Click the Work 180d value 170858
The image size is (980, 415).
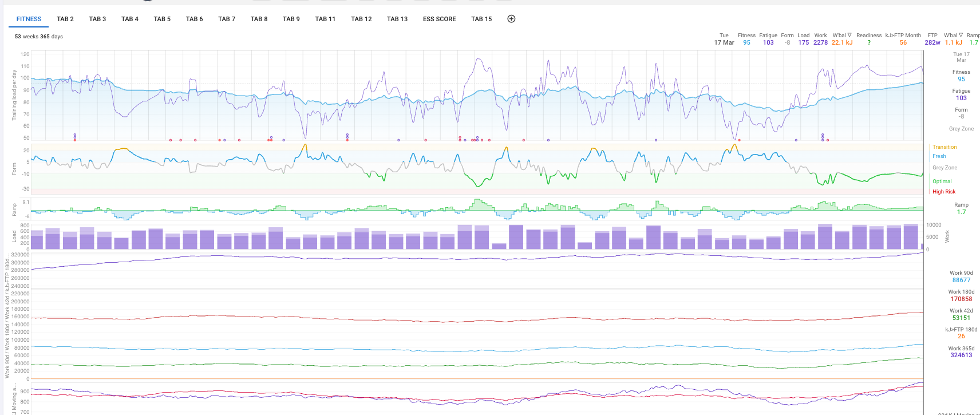click(961, 299)
